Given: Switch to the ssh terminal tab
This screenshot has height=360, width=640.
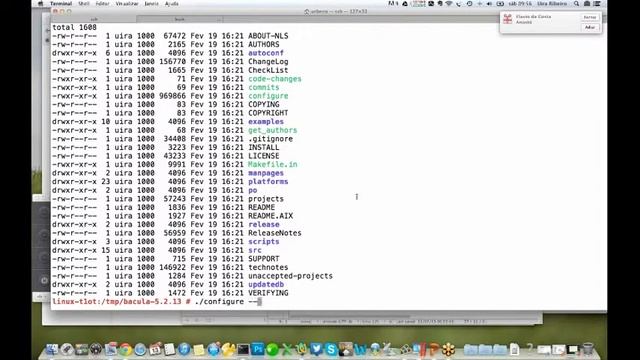Looking at the screenshot, I should pyautogui.click(x=94, y=19).
